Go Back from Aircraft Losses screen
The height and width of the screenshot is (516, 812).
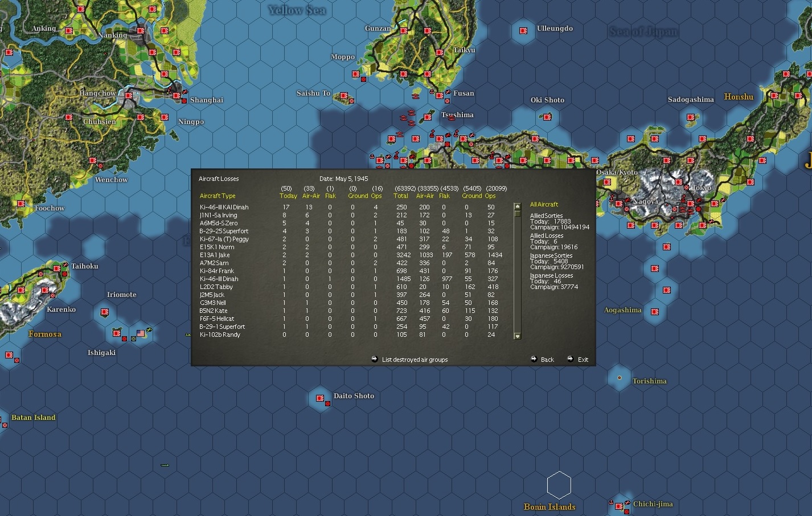pos(547,360)
